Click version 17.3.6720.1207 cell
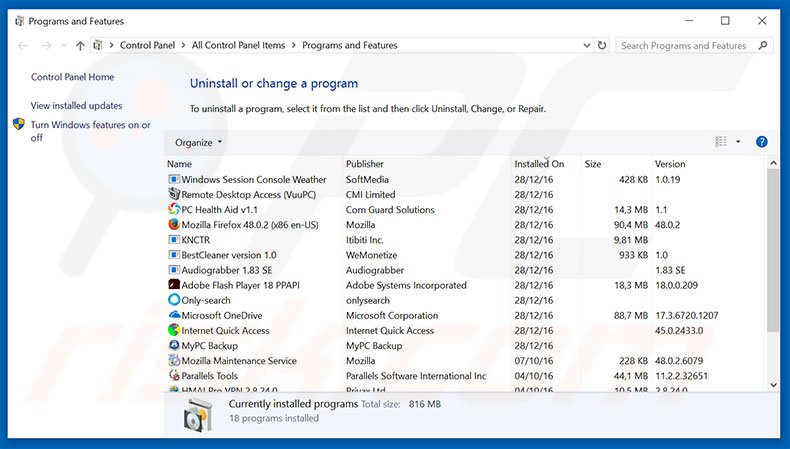 point(686,315)
